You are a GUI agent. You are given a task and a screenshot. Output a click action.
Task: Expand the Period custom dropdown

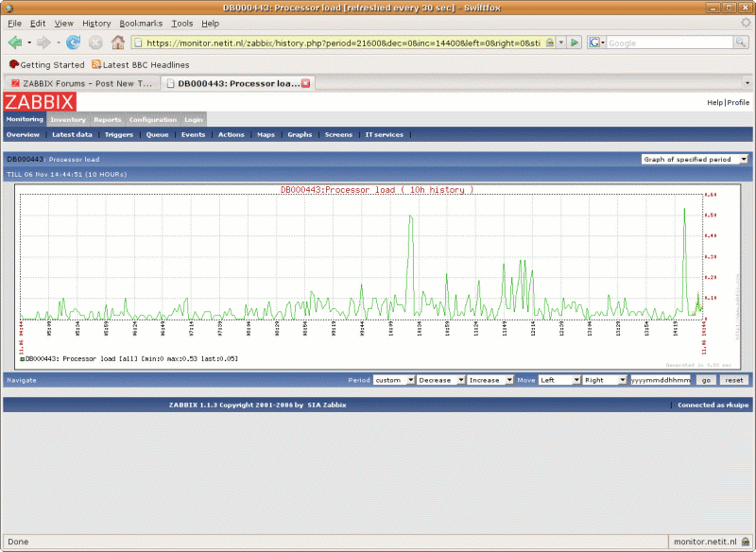(394, 379)
